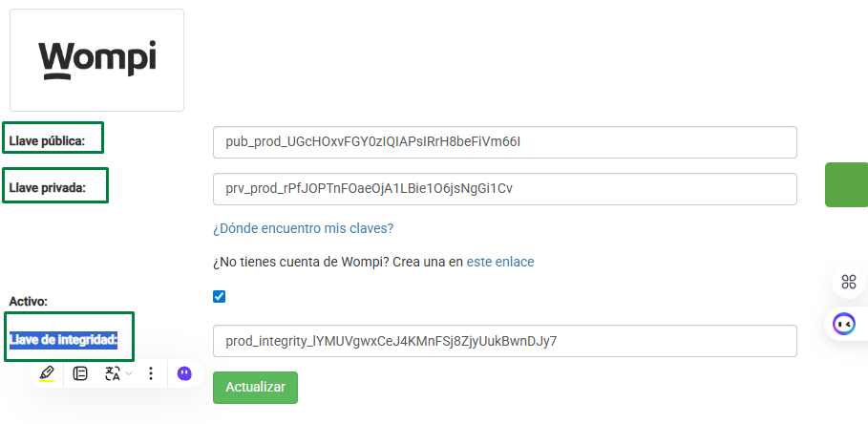Open the notes summary icon in floating toolbar
Viewport: 868px width, 424px height.
tap(80, 373)
